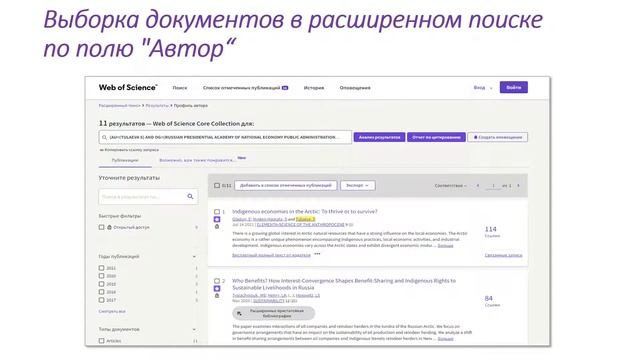640x360 pixels.
Task: Collapse the Publication Years filter section
Action: pyautogui.click(x=194, y=257)
